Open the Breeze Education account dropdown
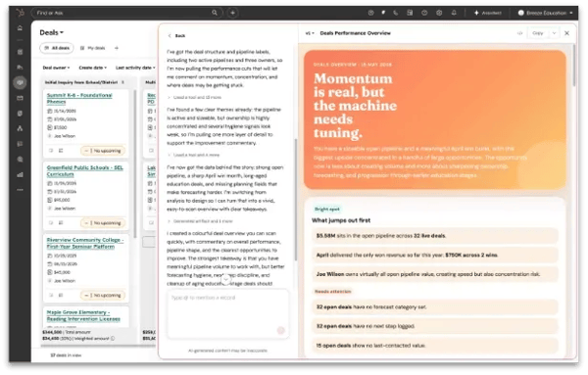The image size is (588, 375). (x=545, y=13)
